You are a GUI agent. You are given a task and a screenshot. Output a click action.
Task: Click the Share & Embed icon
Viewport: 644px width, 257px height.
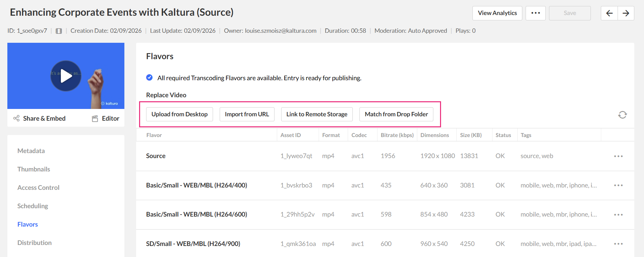[16, 118]
